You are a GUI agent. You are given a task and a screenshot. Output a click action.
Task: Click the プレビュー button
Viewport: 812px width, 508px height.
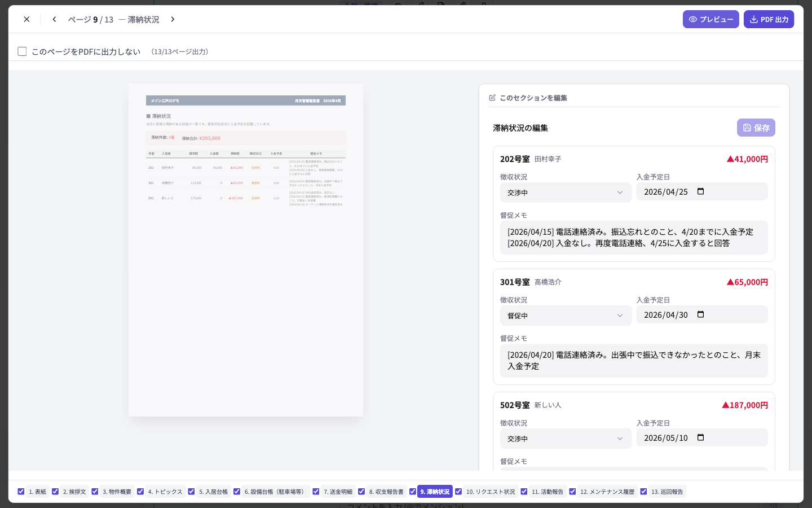click(x=710, y=19)
